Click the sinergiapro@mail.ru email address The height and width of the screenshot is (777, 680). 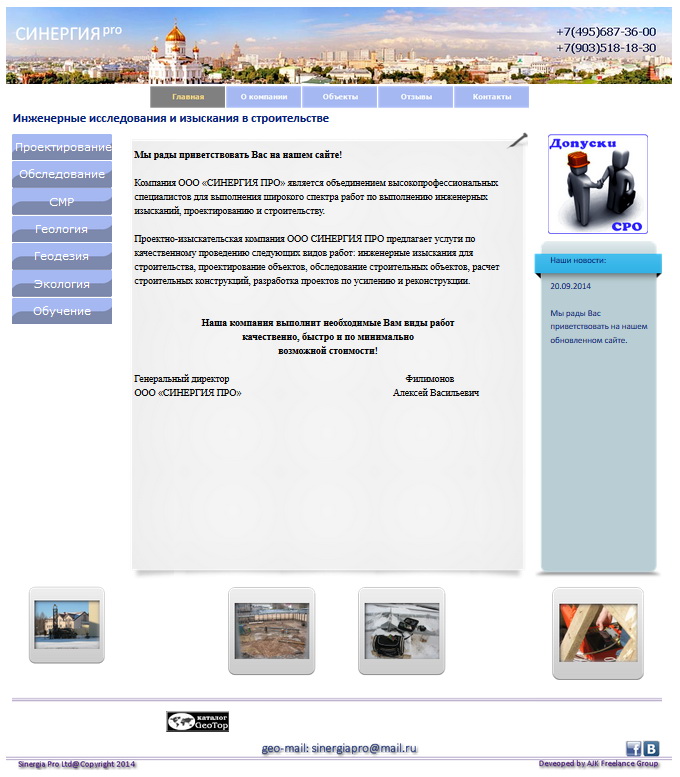(x=364, y=748)
